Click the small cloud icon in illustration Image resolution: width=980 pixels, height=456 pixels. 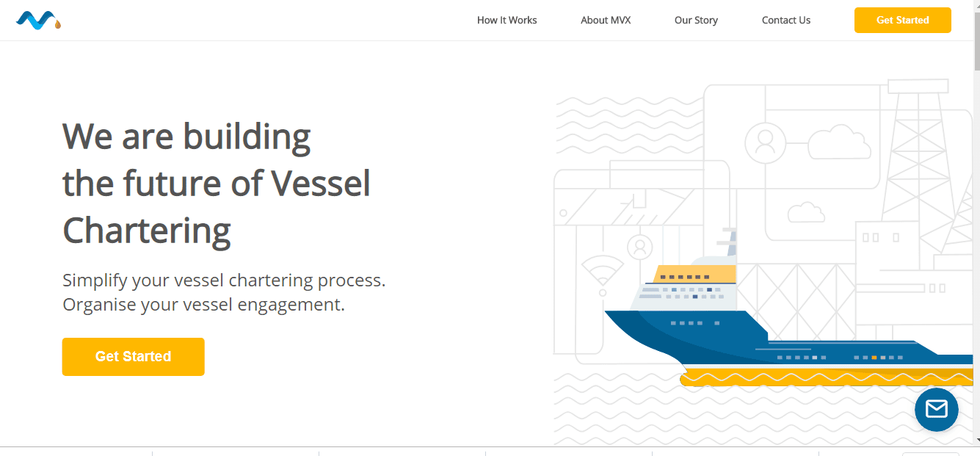(806, 211)
